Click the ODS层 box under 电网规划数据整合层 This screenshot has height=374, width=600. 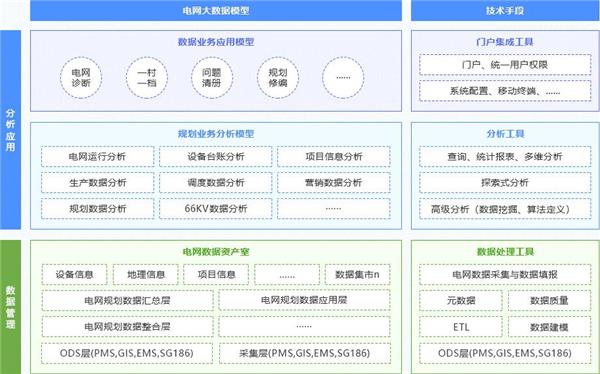127,353
